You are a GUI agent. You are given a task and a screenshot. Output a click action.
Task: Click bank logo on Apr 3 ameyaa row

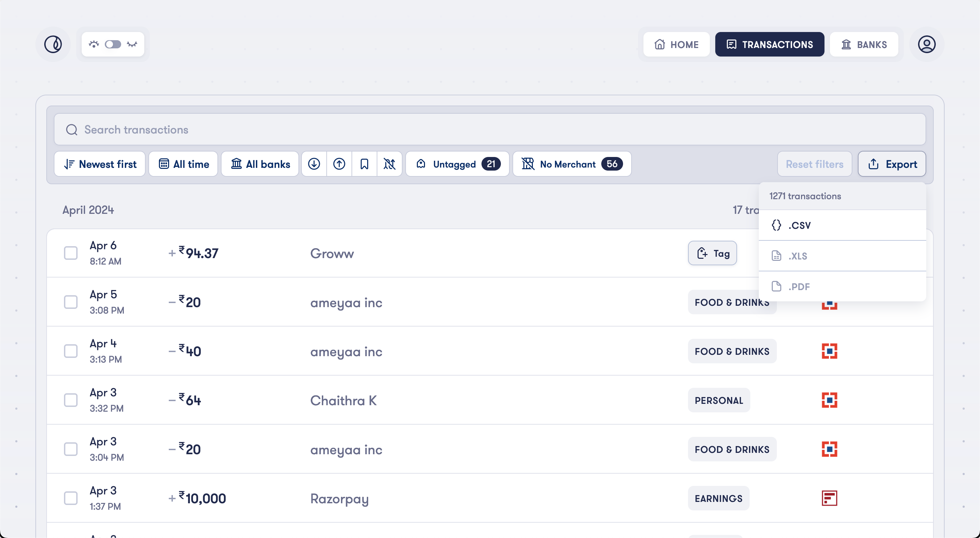829,449
